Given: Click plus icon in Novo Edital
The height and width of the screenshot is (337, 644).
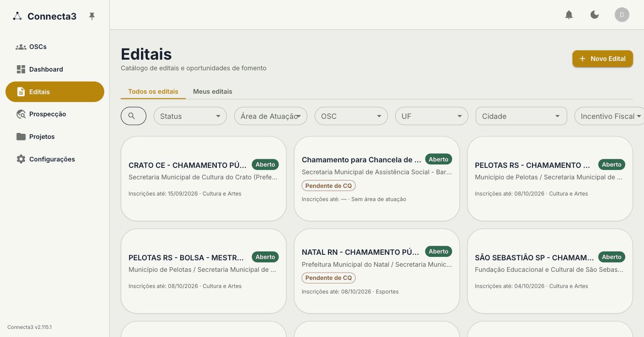Looking at the screenshot, I should [583, 59].
